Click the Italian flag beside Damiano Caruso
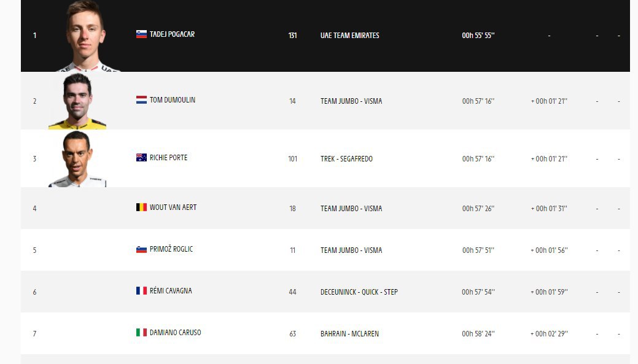The image size is (638, 364). pyautogui.click(x=141, y=333)
